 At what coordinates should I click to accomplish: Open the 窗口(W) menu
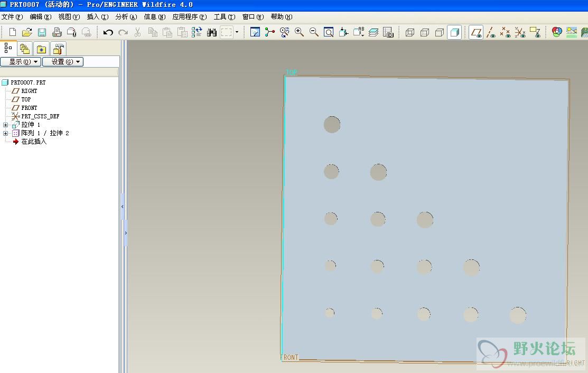[x=253, y=17]
